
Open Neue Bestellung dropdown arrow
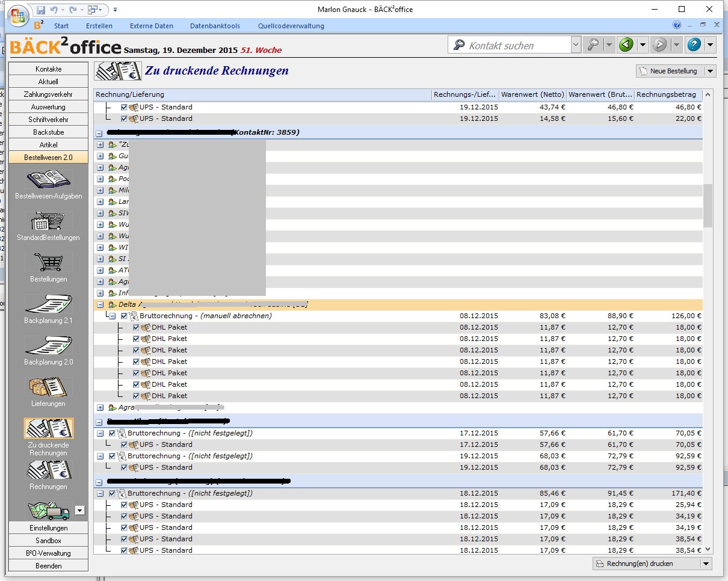click(710, 71)
